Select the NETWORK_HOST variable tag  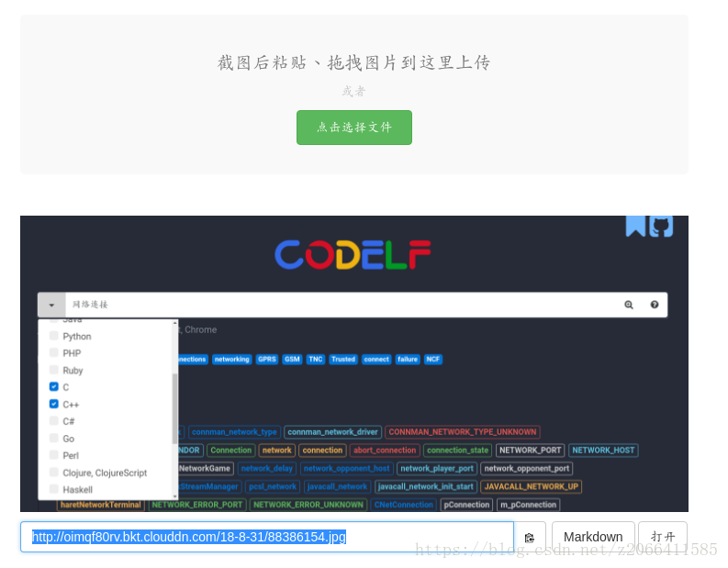pos(603,451)
